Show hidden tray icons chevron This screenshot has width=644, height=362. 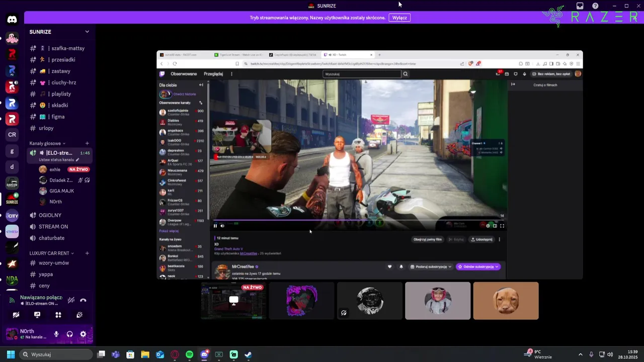580,354
